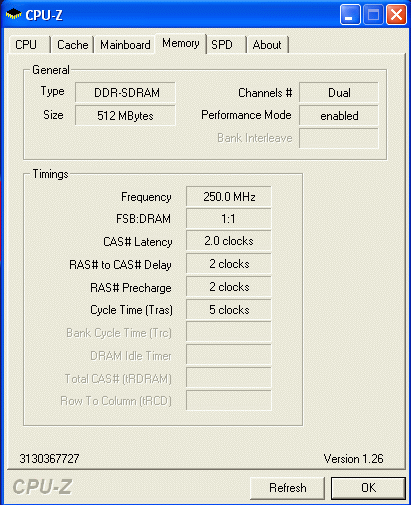Open the About tab
Image resolution: width=411 pixels, height=505 pixels.
(268, 45)
